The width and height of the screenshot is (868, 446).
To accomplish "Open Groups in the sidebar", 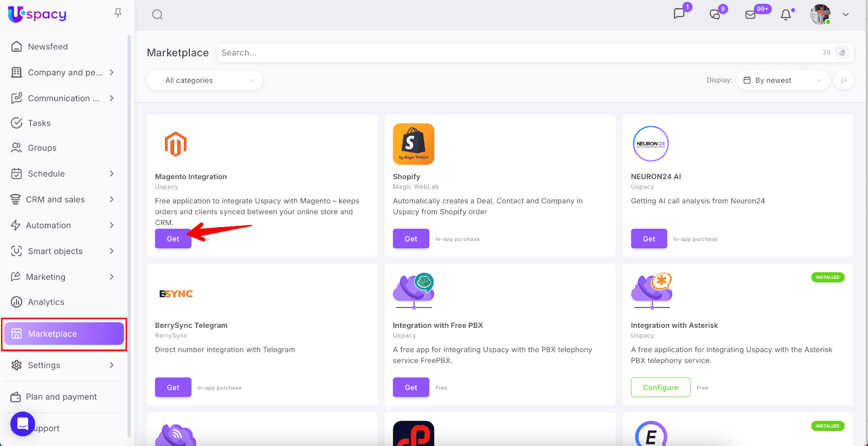I will [42, 148].
